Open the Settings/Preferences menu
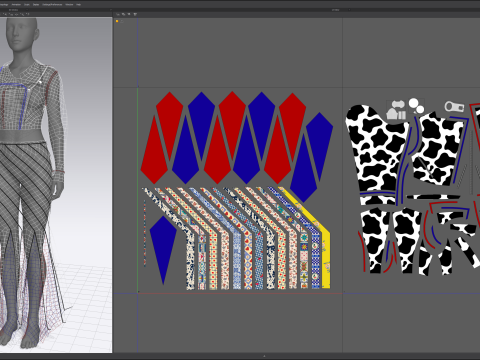The height and width of the screenshot is (360, 480). pyautogui.click(x=52, y=5)
